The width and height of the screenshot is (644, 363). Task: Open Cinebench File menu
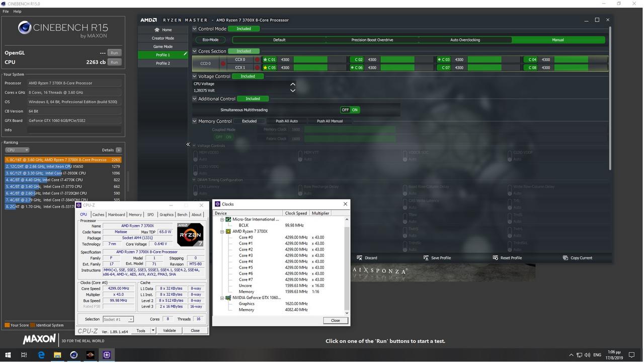(x=6, y=11)
